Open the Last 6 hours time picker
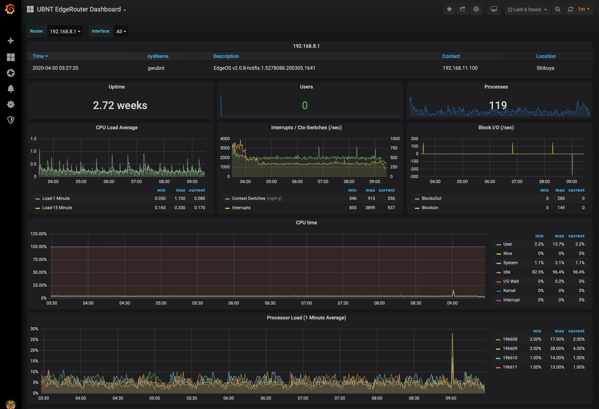This screenshot has width=599, height=409. click(x=527, y=9)
